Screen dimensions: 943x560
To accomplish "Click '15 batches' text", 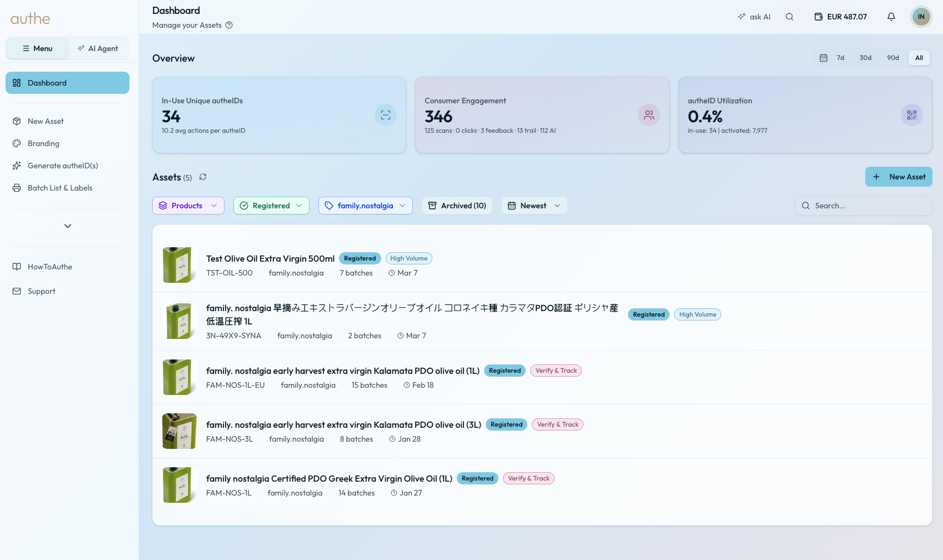I will 370,385.
